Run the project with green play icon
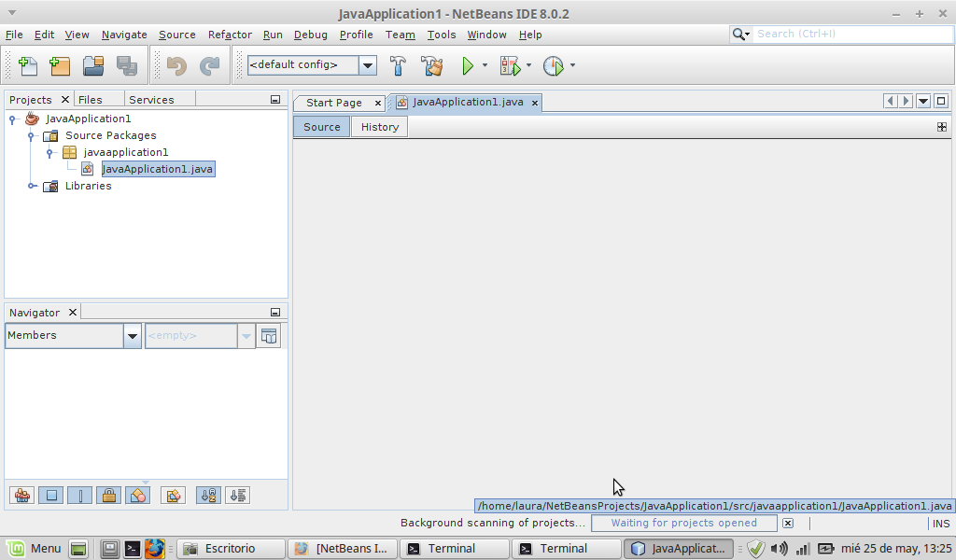Image resolution: width=956 pixels, height=560 pixels. [x=469, y=65]
